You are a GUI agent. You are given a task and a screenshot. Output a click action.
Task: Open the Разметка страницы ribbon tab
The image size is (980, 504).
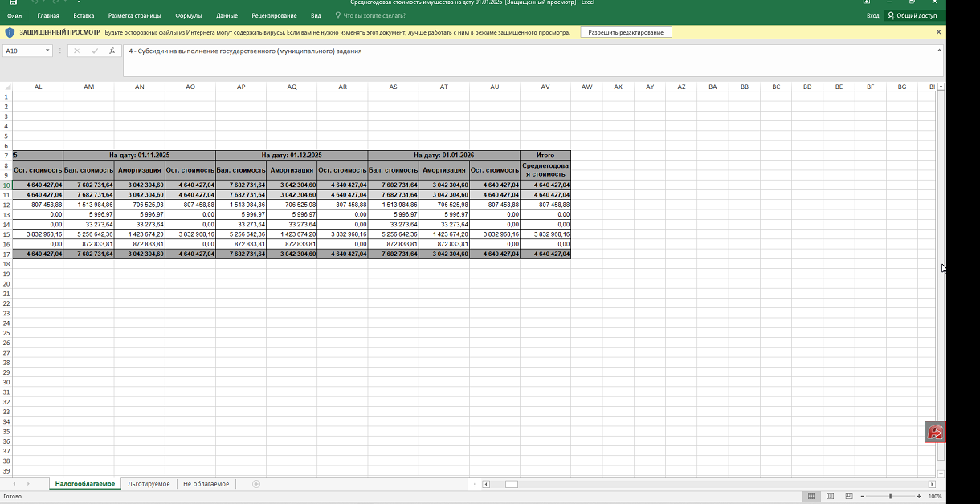[x=134, y=15]
